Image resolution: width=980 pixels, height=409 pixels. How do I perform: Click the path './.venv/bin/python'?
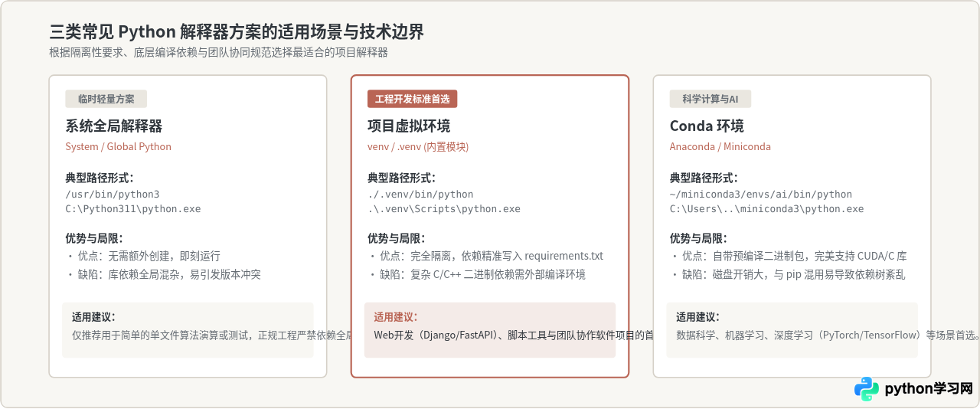coord(420,195)
